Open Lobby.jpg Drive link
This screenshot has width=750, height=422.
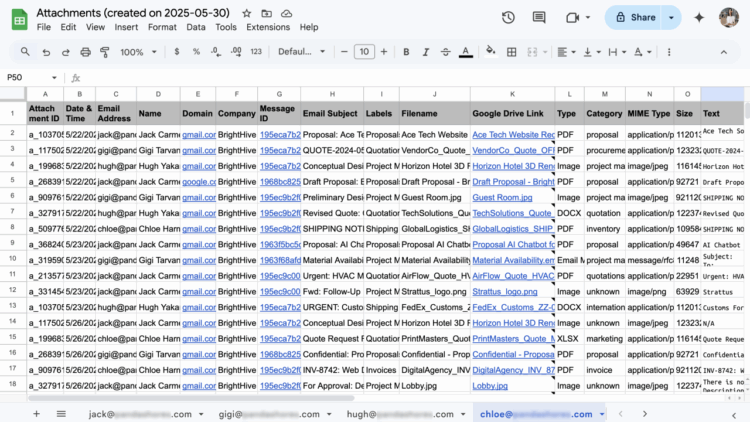490,386
